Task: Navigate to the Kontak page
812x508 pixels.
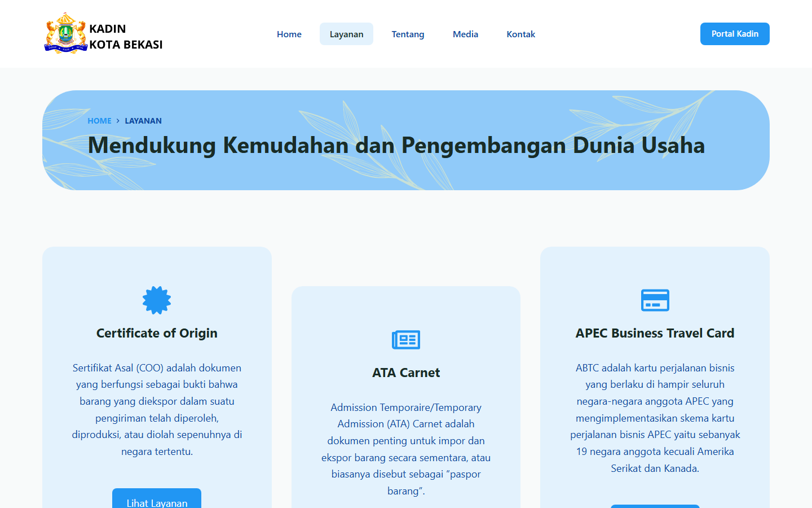Action: point(520,34)
